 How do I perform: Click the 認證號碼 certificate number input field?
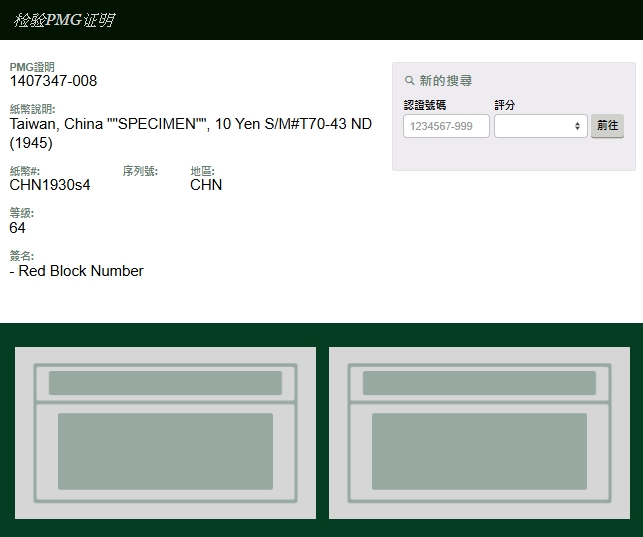[446, 126]
